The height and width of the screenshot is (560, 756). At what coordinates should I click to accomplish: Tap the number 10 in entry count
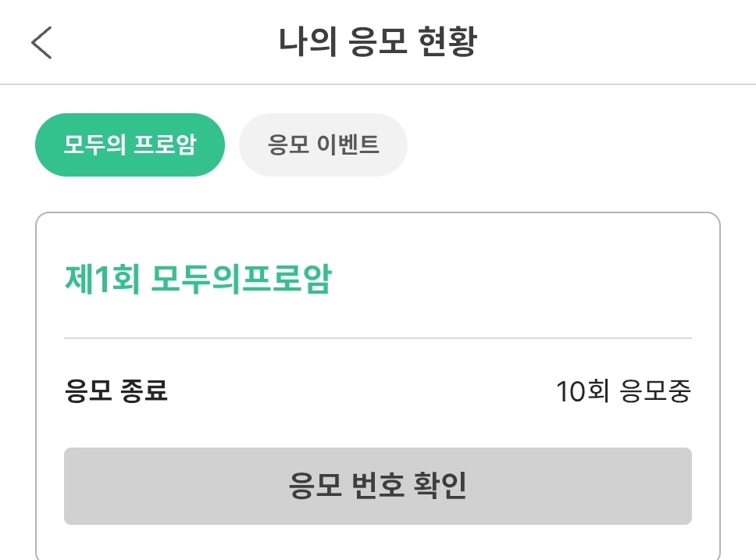click(x=570, y=391)
